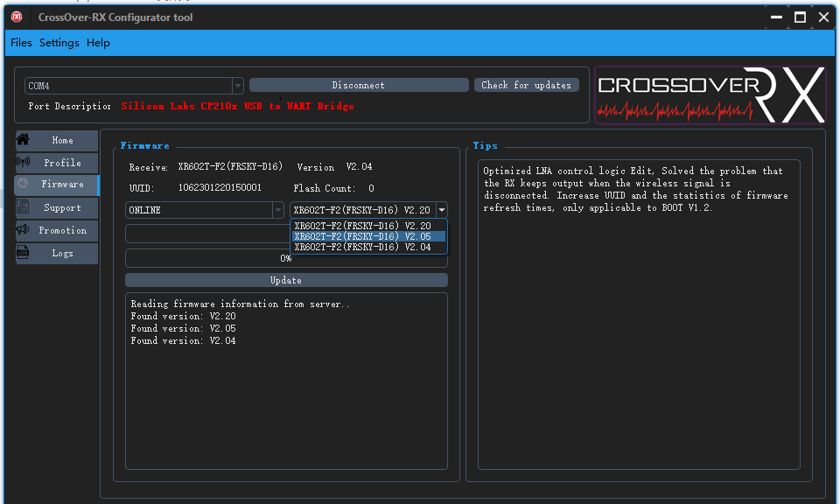Click the Tips description text box

coord(639,314)
